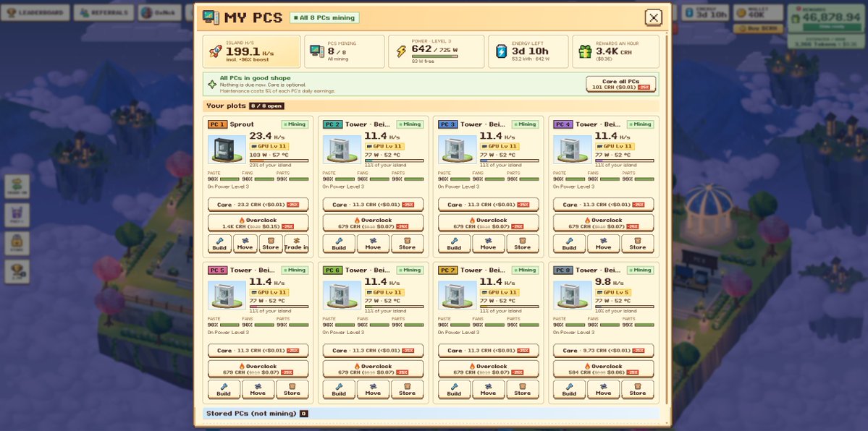Click Trade in button for PC 1
The height and width of the screenshot is (431, 868).
[x=296, y=244]
